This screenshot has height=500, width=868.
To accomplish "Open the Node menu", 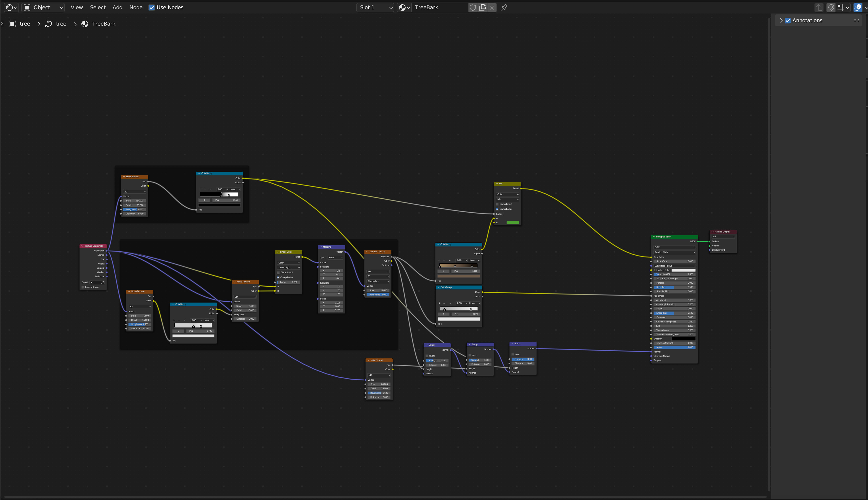I will [136, 8].
